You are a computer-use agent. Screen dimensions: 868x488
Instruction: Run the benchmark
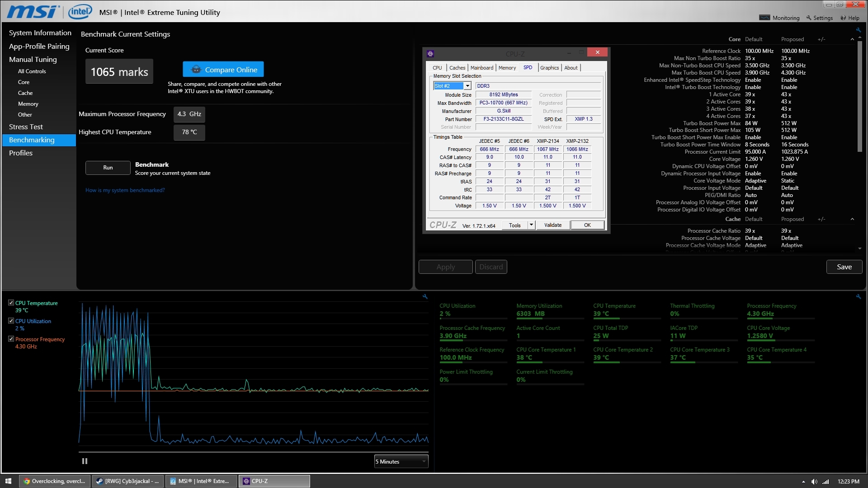108,168
